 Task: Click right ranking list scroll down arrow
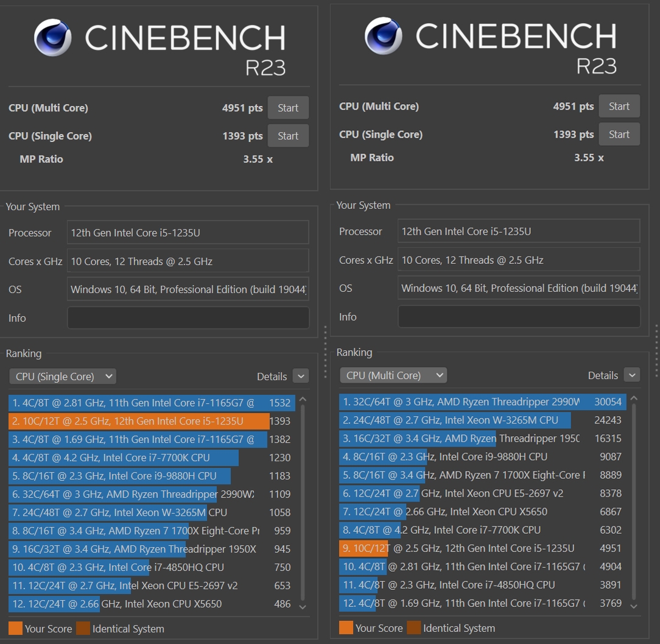coord(634,606)
